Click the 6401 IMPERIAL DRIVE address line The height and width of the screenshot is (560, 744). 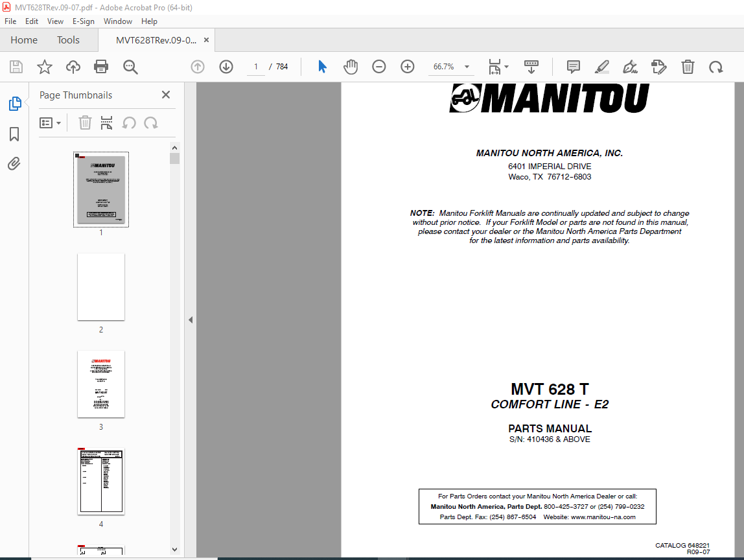(550, 167)
